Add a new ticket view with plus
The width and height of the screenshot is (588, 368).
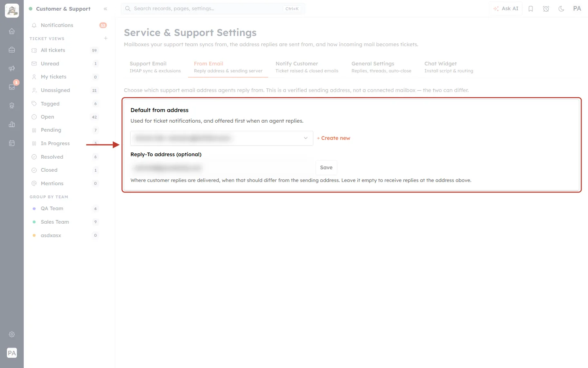point(106,38)
